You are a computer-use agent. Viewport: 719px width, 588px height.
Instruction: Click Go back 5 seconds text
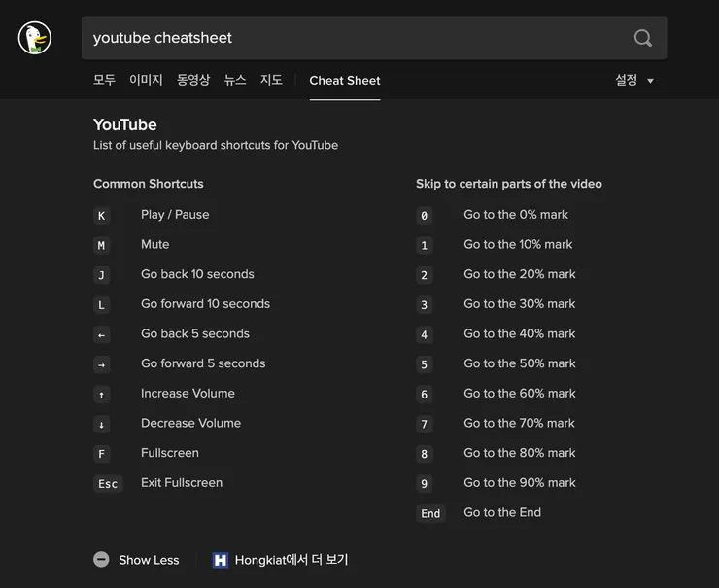195,333
